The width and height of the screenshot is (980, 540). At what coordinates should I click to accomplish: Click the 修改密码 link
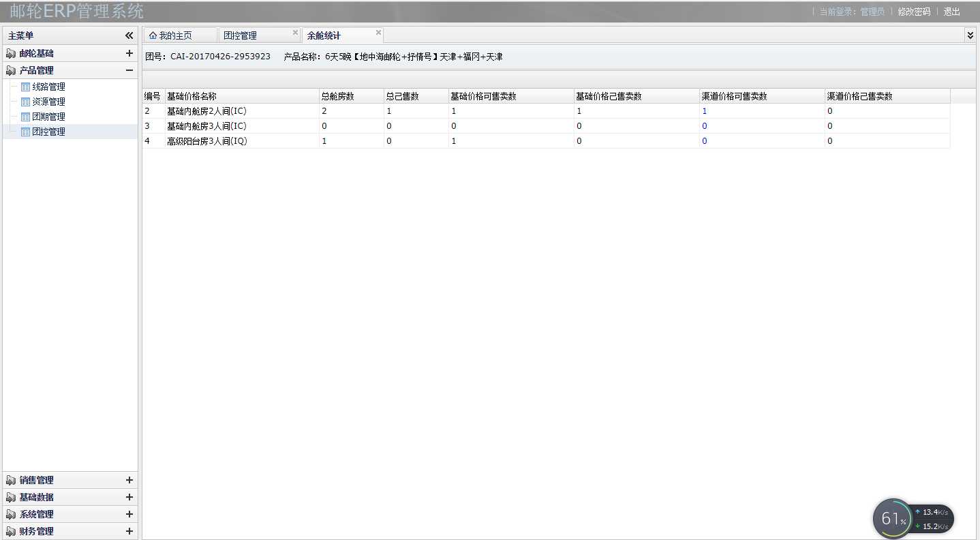tap(914, 12)
